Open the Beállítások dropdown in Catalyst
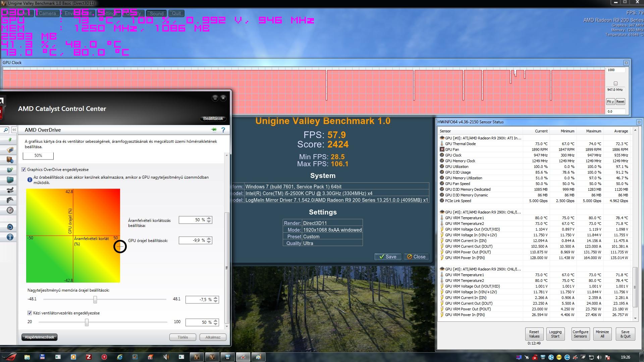 pos(213,119)
